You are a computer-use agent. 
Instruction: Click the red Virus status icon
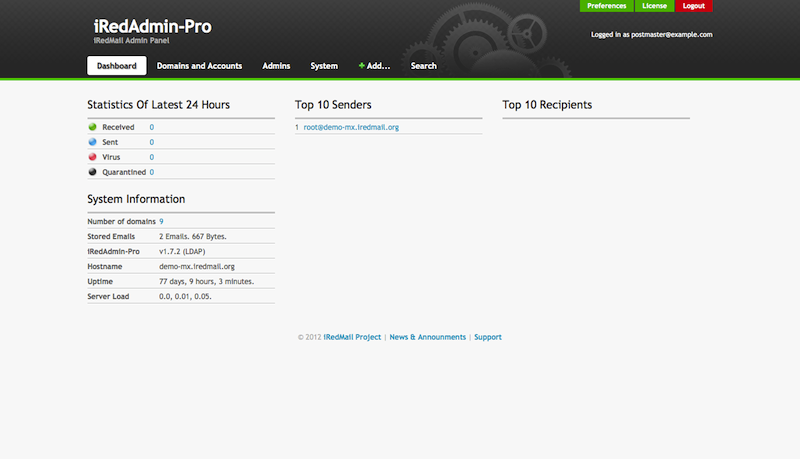coord(92,157)
